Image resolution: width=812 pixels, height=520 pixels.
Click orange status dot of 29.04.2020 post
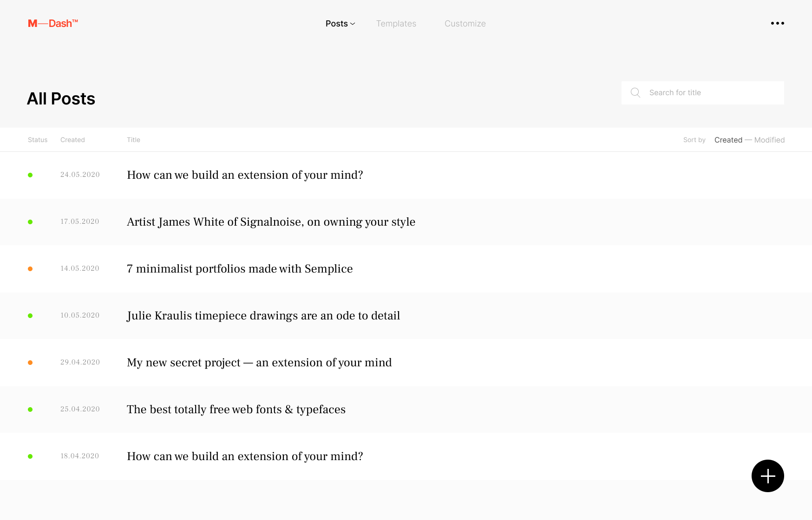[30, 363]
